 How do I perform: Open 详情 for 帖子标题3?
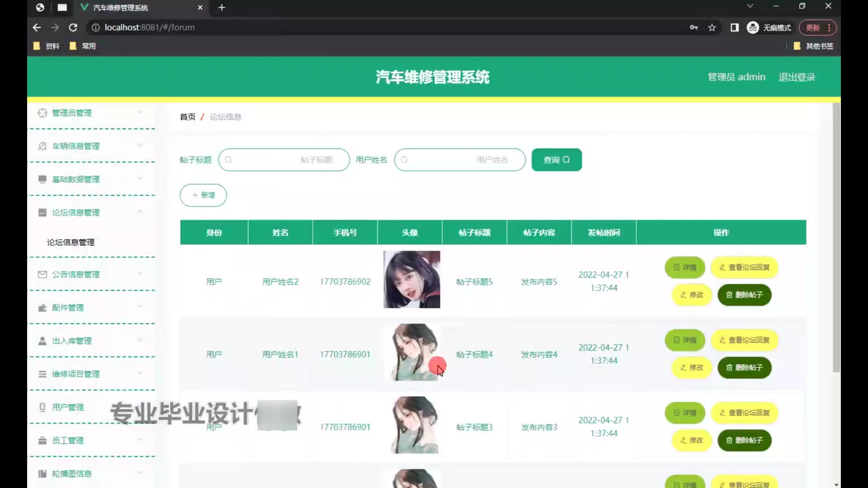tap(685, 413)
